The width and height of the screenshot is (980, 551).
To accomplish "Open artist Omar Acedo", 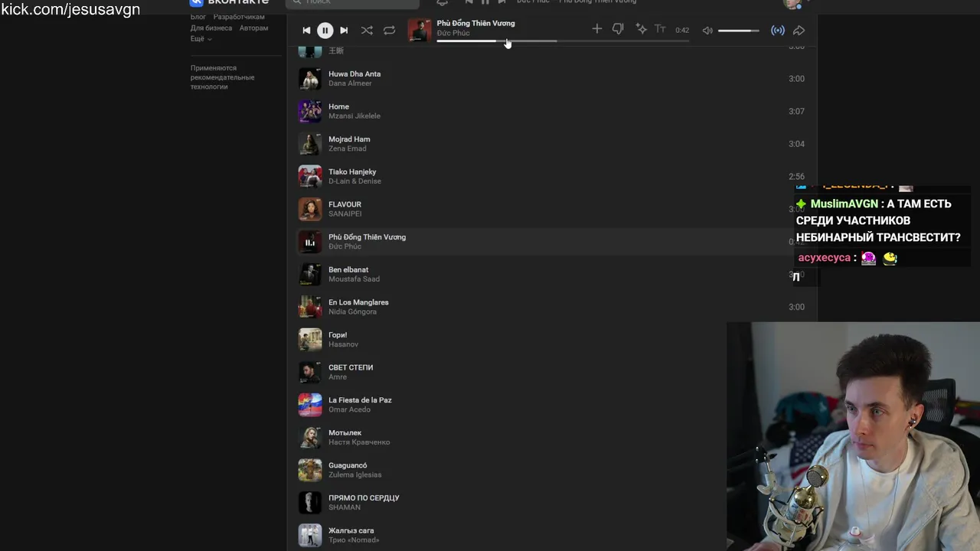I will point(349,409).
